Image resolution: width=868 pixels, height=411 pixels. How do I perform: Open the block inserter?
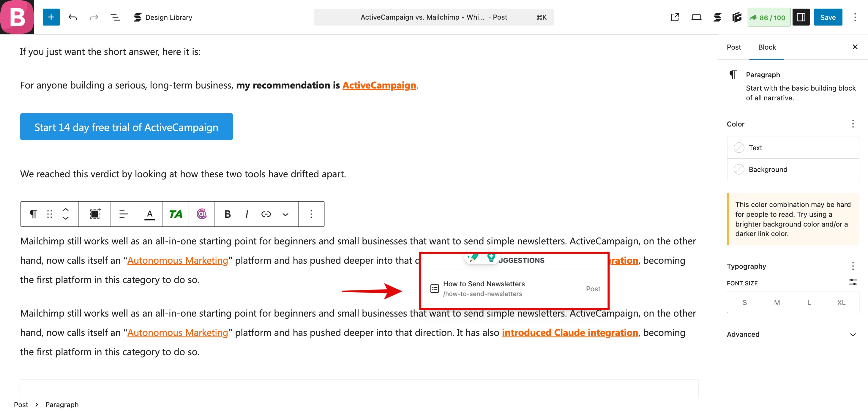click(51, 17)
